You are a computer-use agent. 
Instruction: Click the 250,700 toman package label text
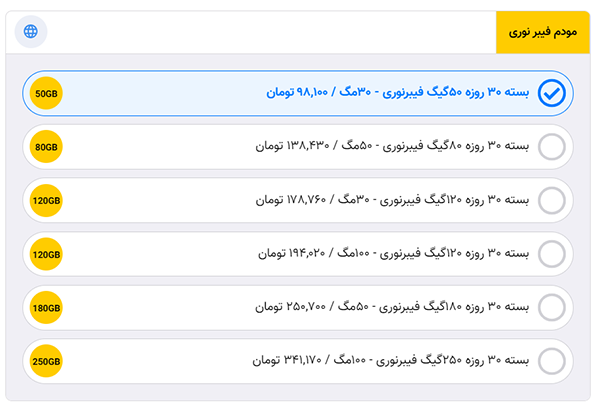(393, 307)
